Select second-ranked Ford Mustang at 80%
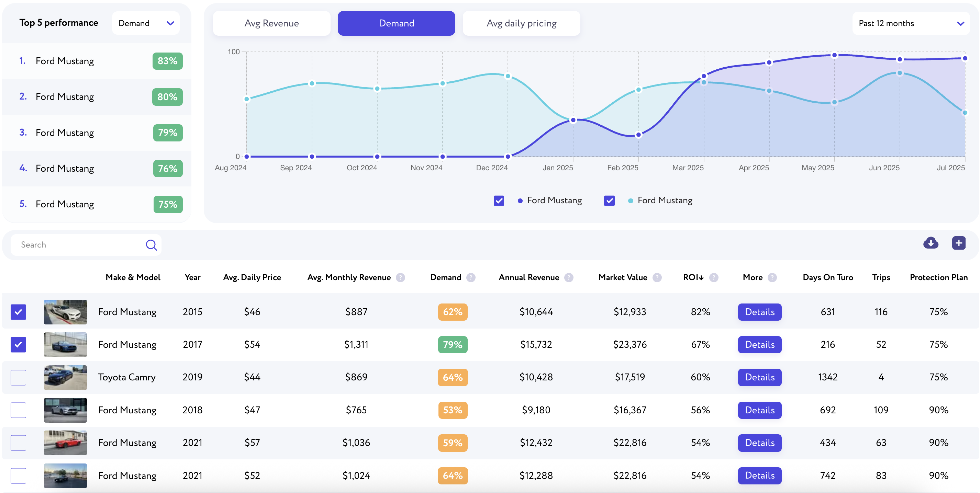This screenshot has height=493, width=980. (x=97, y=97)
